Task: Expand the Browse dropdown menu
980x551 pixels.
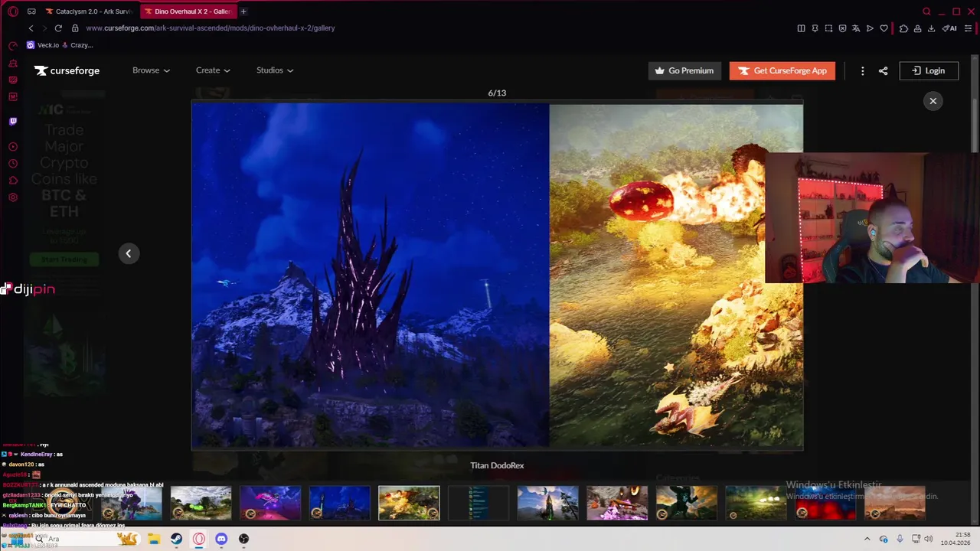Action: pos(151,70)
